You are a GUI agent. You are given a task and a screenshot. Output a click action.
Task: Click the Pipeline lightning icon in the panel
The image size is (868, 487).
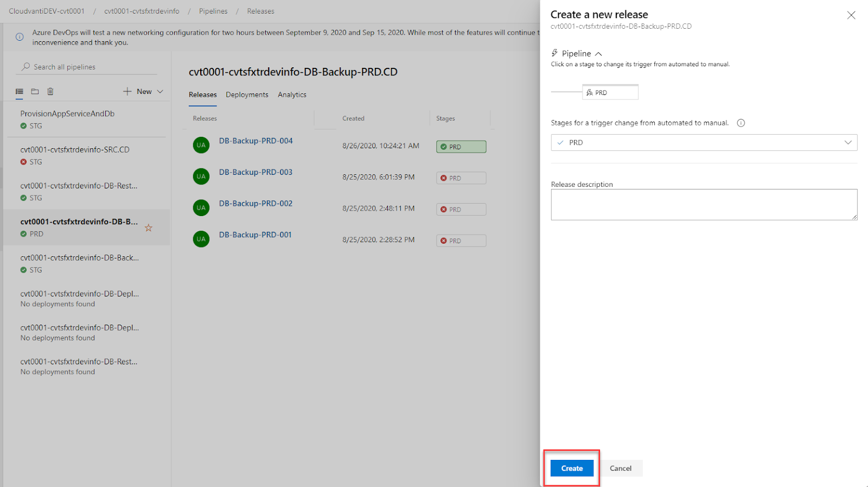click(554, 53)
